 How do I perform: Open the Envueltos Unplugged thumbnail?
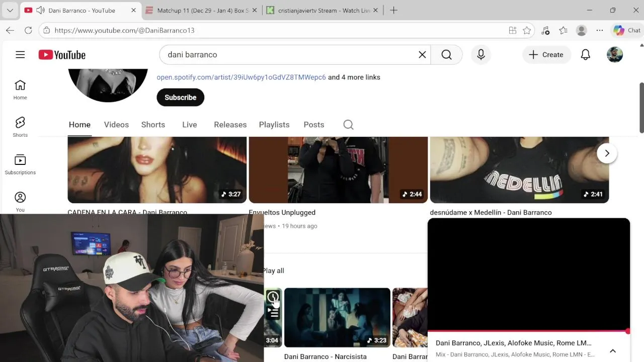pyautogui.click(x=338, y=170)
